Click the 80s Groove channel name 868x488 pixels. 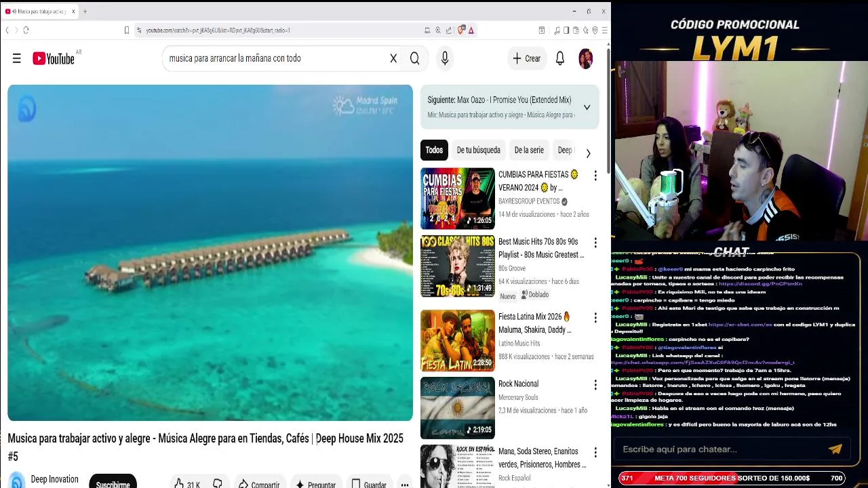coord(512,268)
